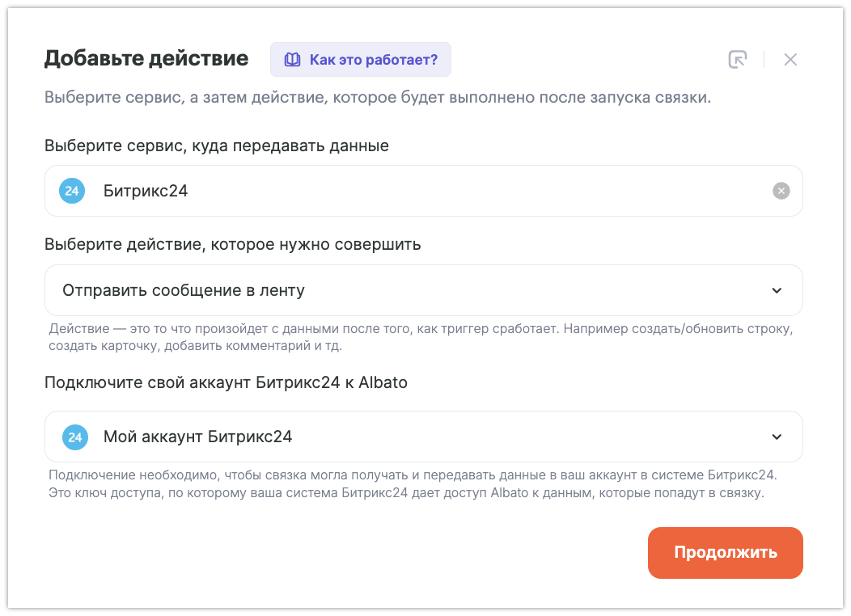This screenshot has height=616, width=851.
Task: Click the 'Выберите действие, которое нужно совершить' label
Action: point(233,244)
